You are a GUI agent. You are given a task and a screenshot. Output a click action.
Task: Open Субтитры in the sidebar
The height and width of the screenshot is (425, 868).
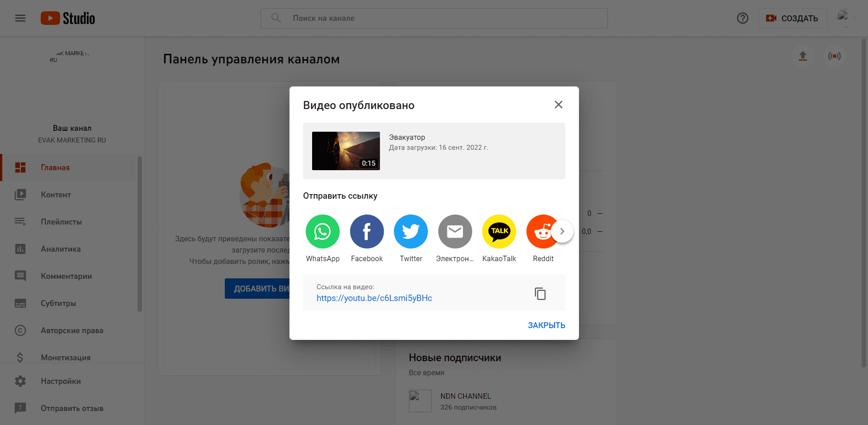[x=68, y=303]
